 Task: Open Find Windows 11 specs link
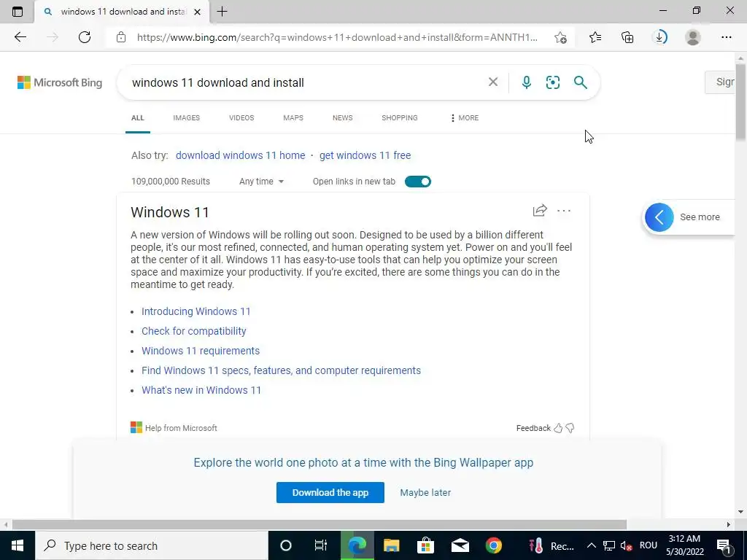tap(281, 370)
